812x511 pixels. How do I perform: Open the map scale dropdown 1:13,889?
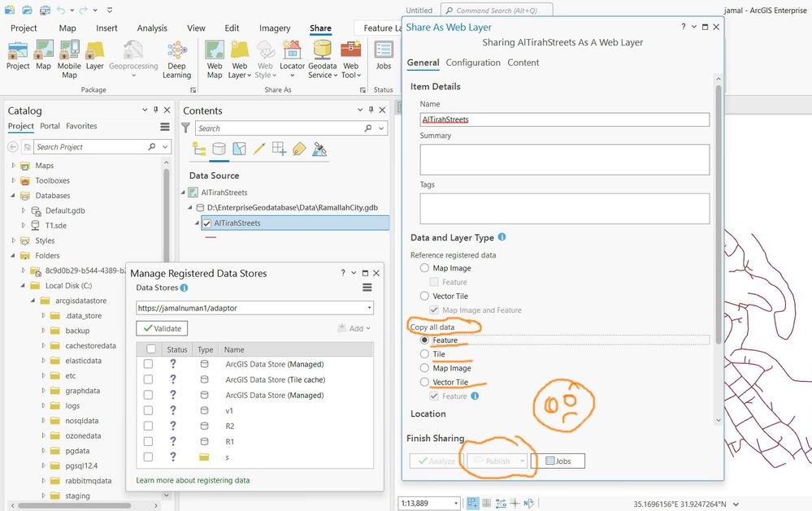click(x=456, y=503)
